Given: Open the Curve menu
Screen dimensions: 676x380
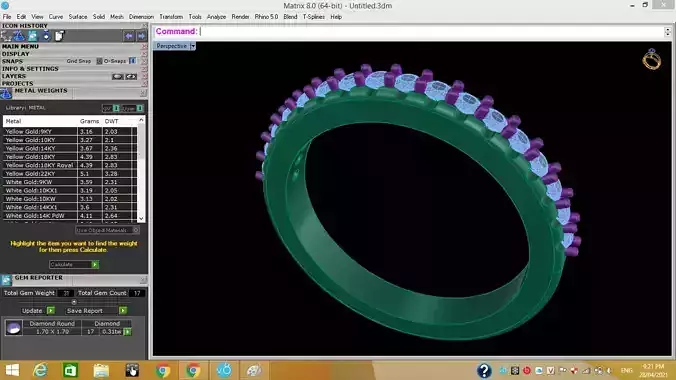Looking at the screenshot, I should [56, 17].
